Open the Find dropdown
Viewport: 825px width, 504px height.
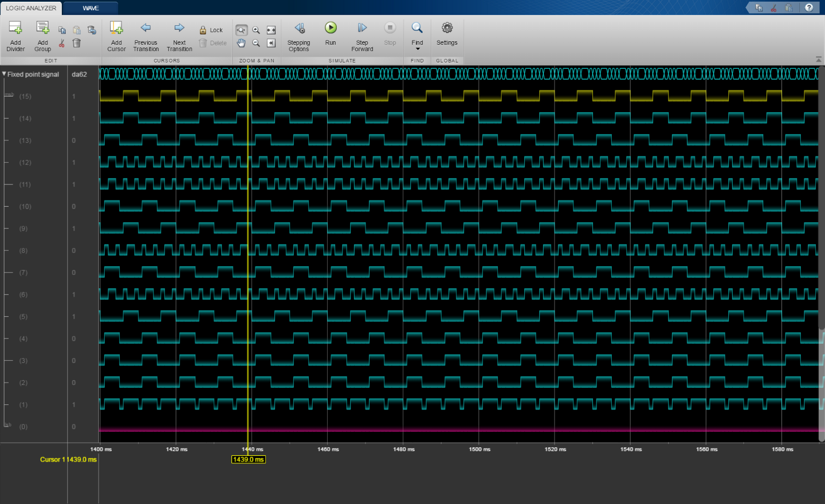pyautogui.click(x=417, y=49)
